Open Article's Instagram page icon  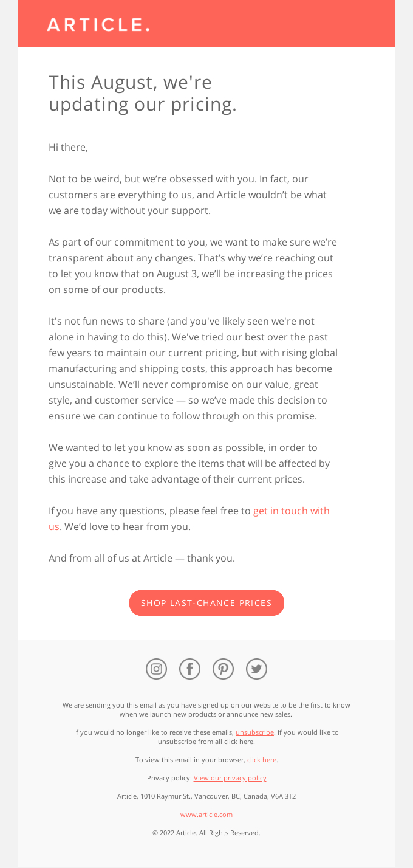pyautogui.click(x=156, y=669)
